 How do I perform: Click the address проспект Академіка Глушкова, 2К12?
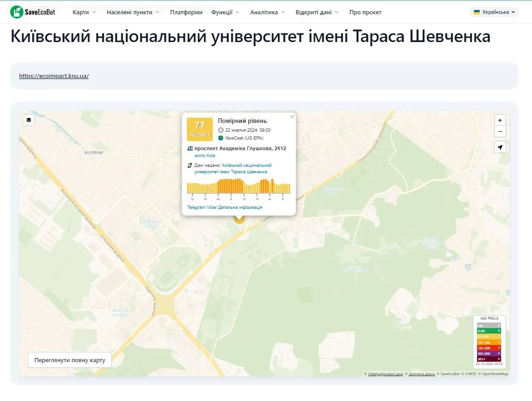pyautogui.click(x=240, y=148)
